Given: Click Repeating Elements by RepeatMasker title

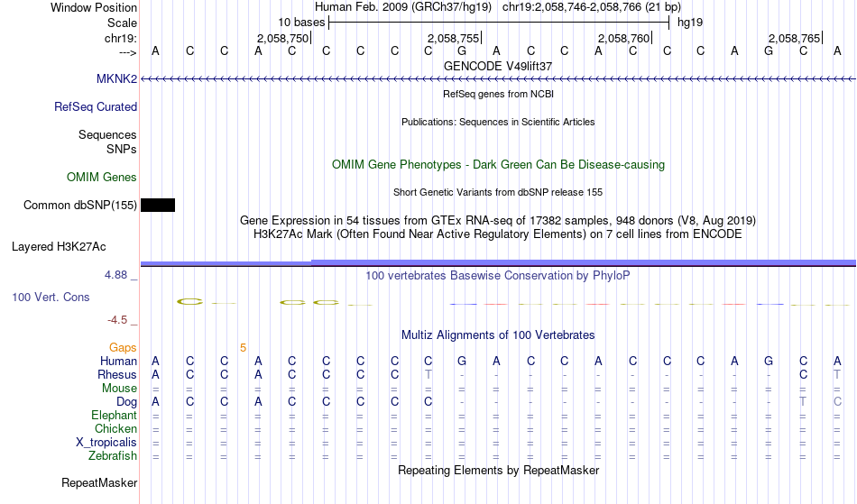Looking at the screenshot, I should tap(499, 471).
